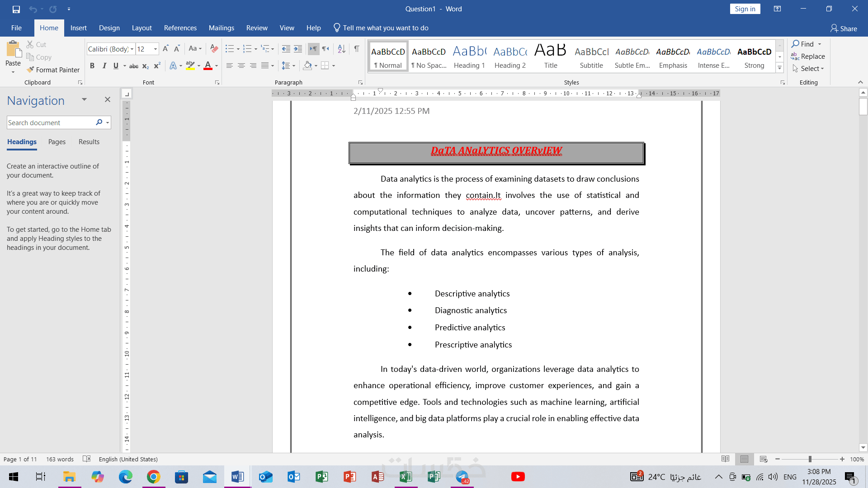This screenshot has height=488, width=868.
Task: Click the Sign in button
Action: click(x=745, y=9)
